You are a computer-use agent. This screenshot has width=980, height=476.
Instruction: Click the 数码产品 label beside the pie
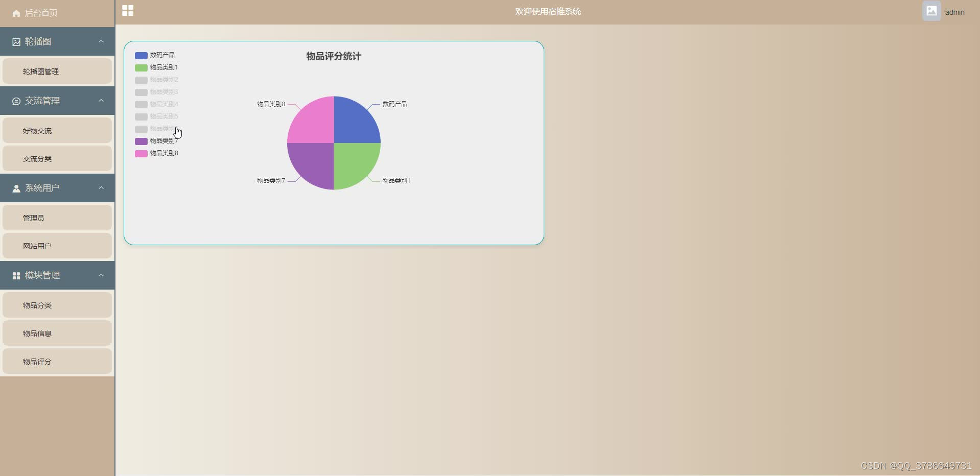point(394,104)
